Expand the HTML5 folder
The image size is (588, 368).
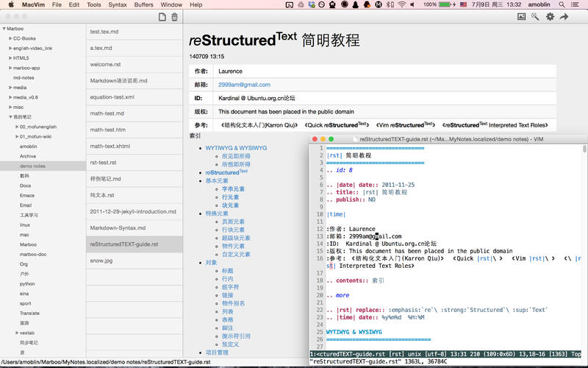tap(10, 58)
